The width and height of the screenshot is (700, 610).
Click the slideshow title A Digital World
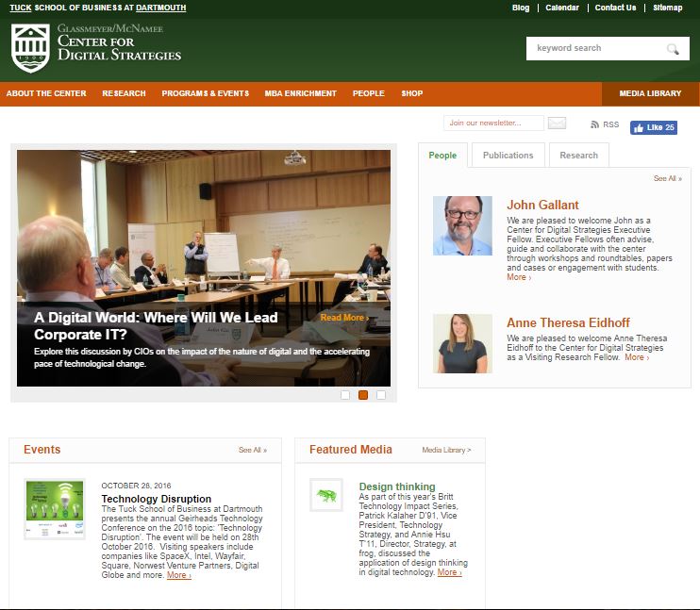tap(156, 326)
